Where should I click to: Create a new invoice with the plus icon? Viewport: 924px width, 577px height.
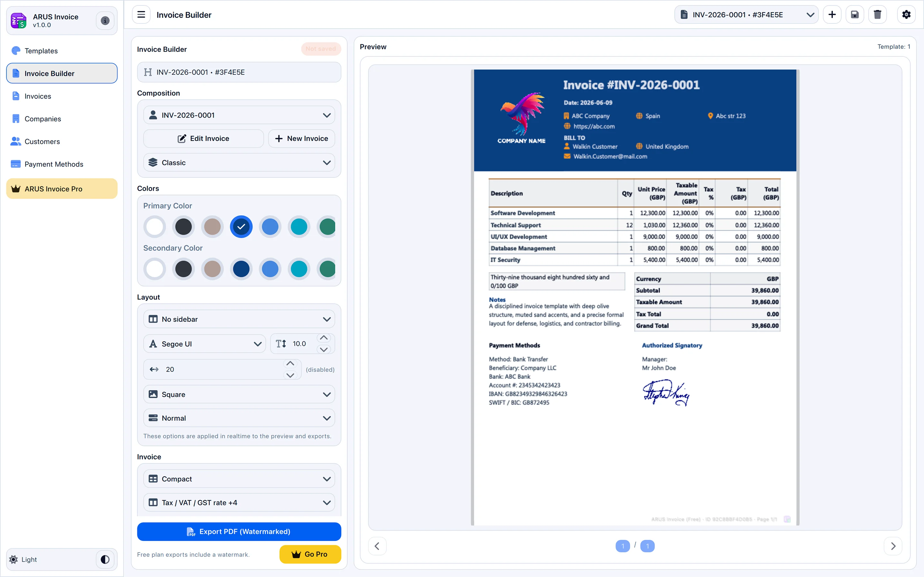tap(832, 14)
